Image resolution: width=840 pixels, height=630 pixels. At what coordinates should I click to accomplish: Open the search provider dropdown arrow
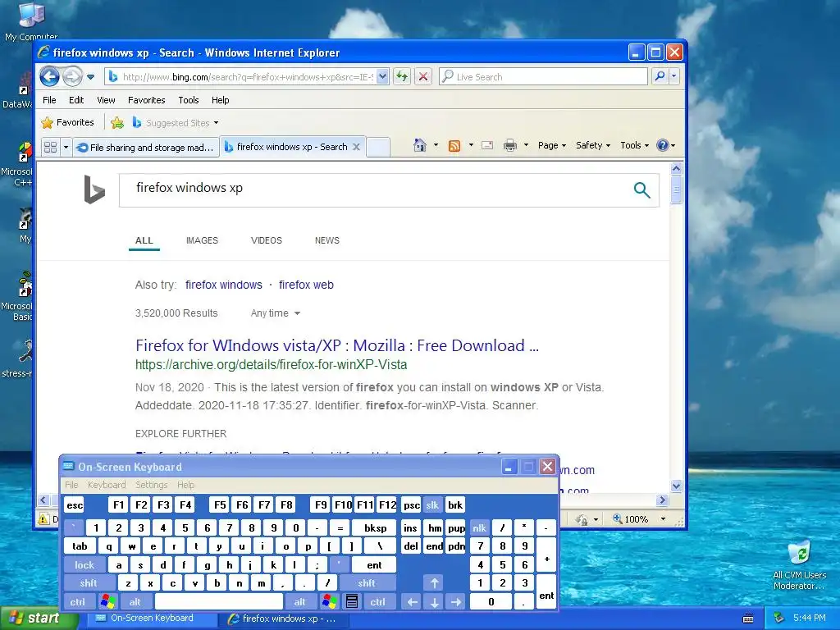[674, 76]
